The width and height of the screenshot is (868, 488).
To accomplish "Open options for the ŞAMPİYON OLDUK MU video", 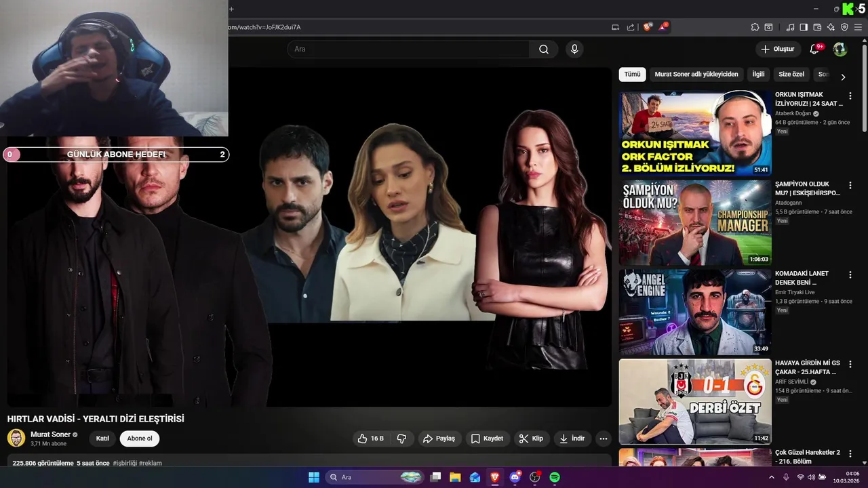I will coord(850,185).
